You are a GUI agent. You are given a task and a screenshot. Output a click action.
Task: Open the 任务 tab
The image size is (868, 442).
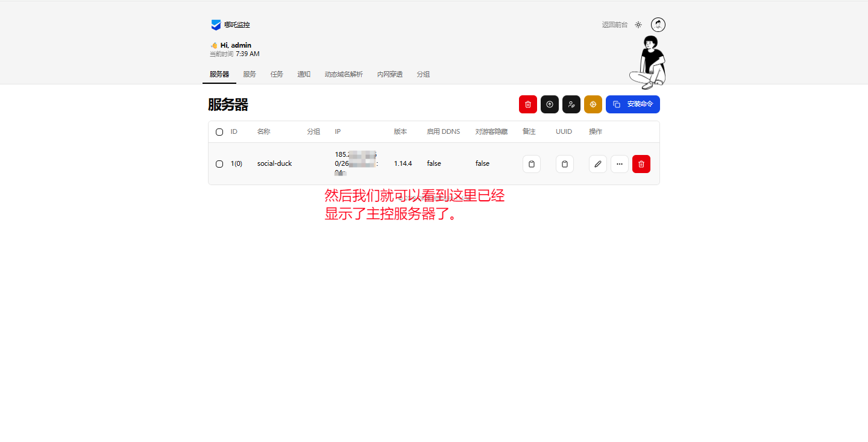(x=277, y=74)
